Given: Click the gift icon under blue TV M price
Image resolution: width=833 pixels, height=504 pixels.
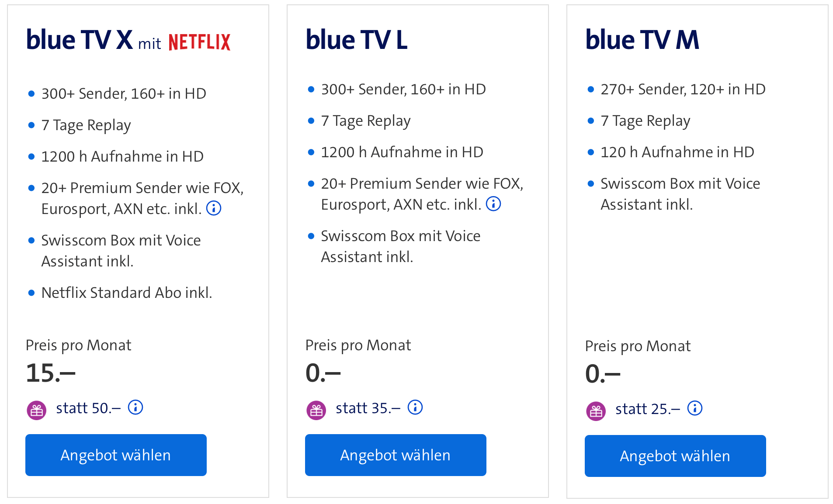Looking at the screenshot, I should (x=596, y=410).
